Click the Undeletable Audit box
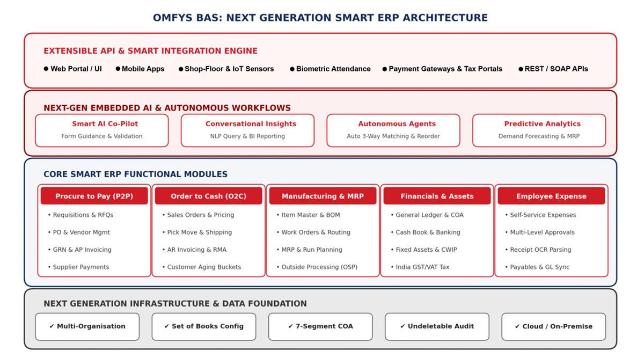This screenshot has width=644, height=357. (x=437, y=326)
